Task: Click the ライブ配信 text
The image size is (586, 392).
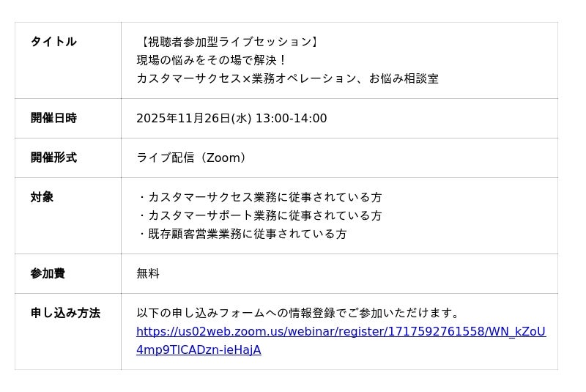Action: tap(166, 158)
